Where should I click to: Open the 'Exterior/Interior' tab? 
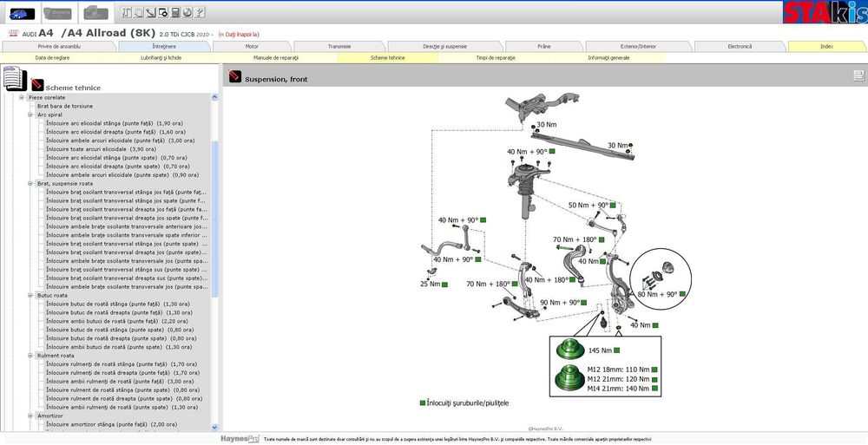pyautogui.click(x=638, y=47)
